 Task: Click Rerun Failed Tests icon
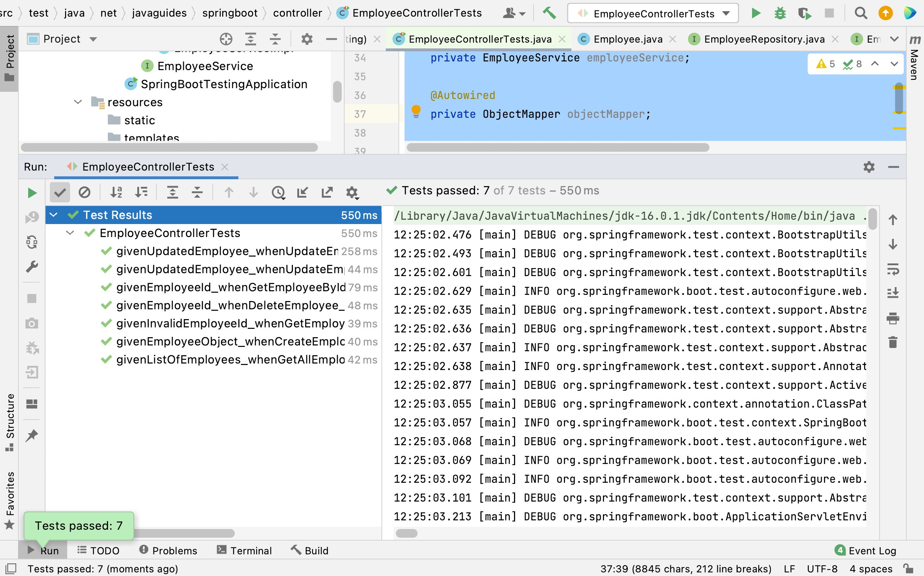(x=32, y=217)
